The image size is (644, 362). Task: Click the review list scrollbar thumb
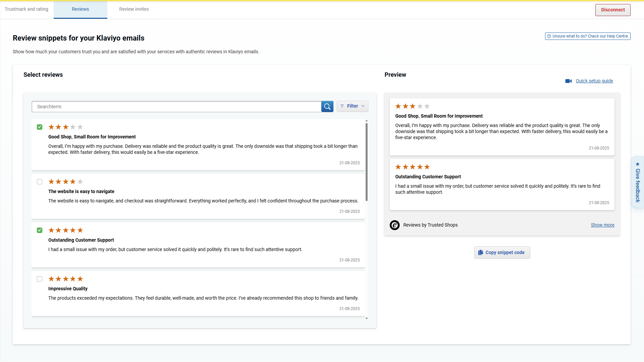coord(367,162)
